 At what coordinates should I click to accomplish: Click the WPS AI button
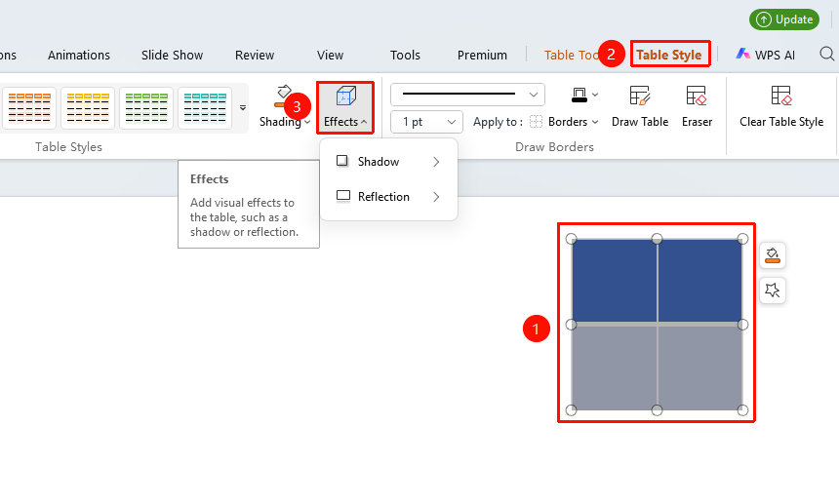tap(765, 55)
